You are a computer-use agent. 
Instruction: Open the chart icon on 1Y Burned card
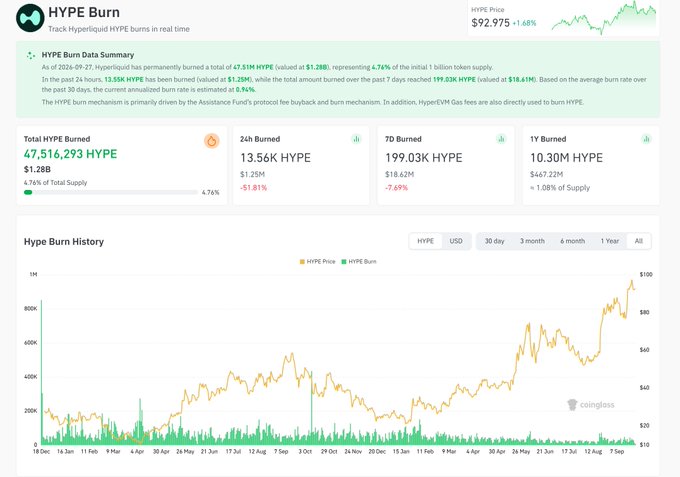click(x=646, y=139)
